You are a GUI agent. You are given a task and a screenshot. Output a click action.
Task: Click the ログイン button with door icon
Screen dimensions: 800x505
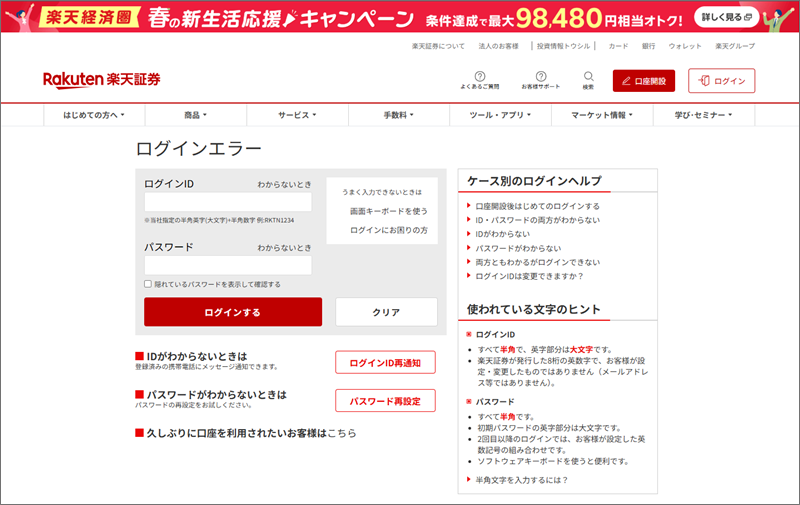point(721,80)
